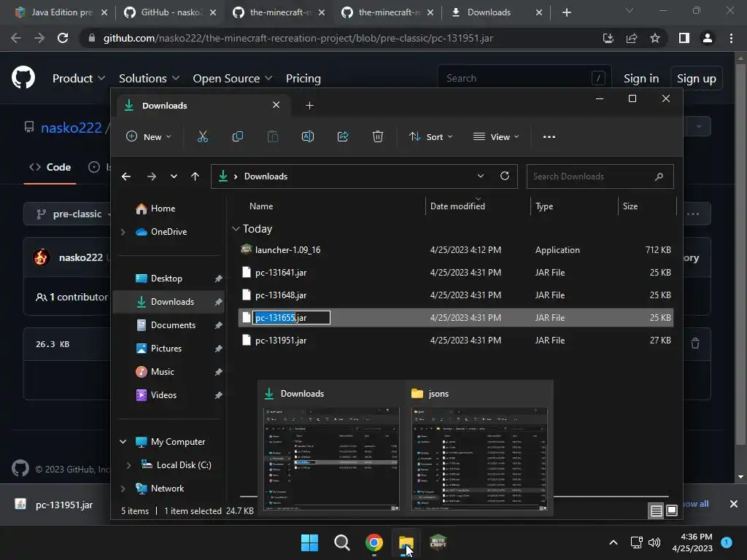
Task: Bookmark this page with the star icon
Action: [655, 38]
